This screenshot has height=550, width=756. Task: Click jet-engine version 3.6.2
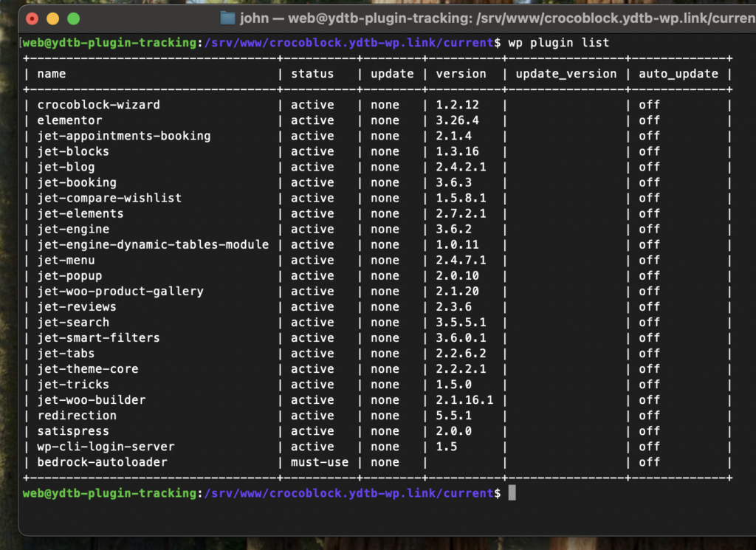tap(454, 229)
